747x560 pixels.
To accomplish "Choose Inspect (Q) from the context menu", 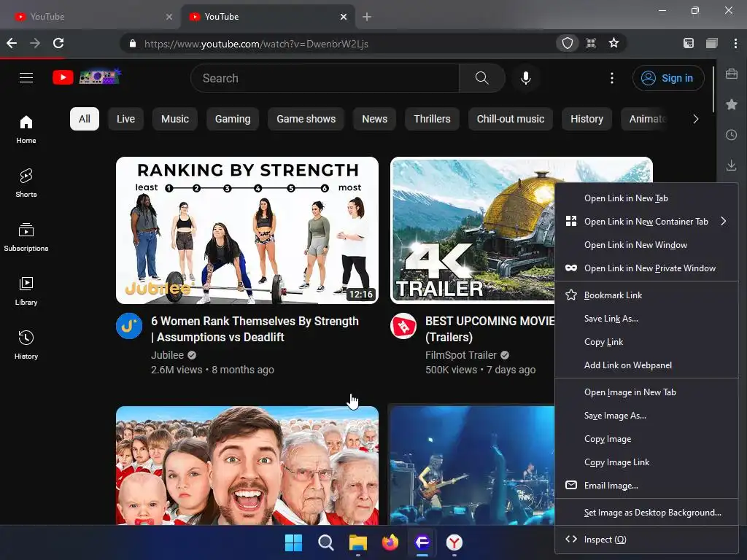I will [646, 540].
